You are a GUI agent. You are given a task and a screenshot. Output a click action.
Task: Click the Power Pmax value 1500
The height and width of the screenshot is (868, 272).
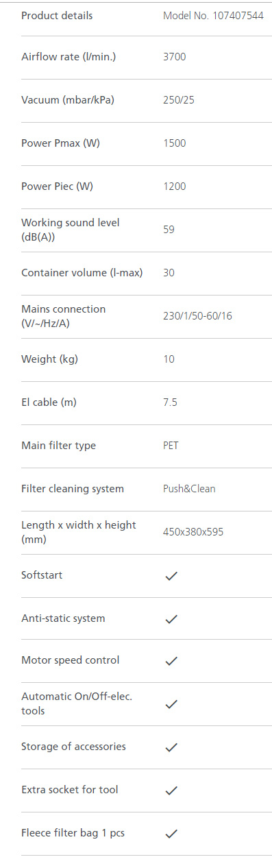point(174,143)
